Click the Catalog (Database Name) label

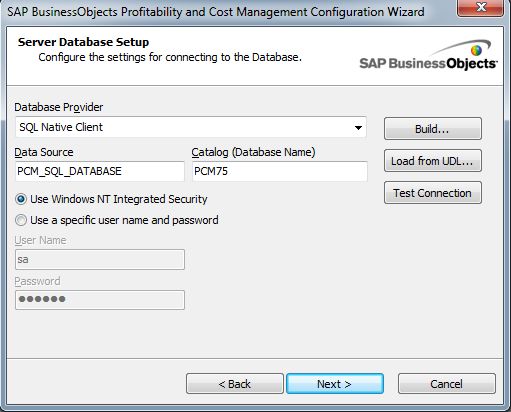(x=253, y=152)
